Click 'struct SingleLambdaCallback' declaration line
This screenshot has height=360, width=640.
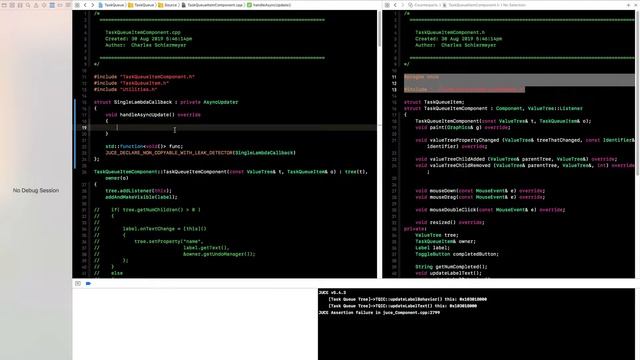[166, 102]
